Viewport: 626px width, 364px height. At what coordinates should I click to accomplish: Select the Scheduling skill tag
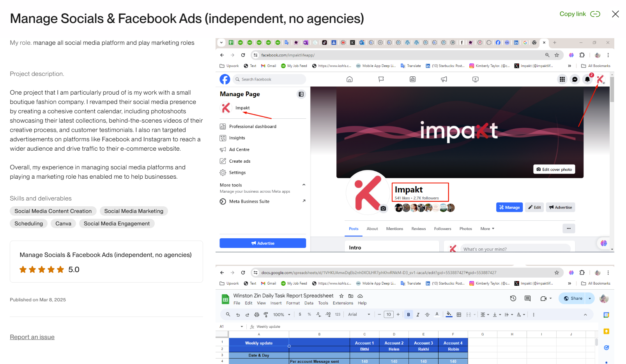coord(29,223)
